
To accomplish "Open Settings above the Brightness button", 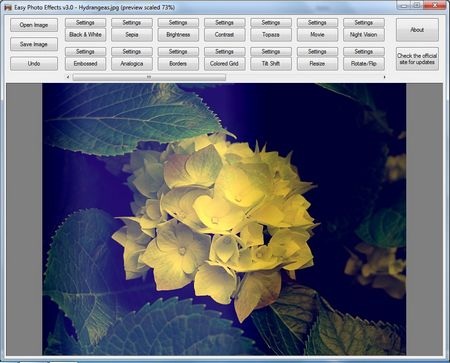I will (178, 23).
